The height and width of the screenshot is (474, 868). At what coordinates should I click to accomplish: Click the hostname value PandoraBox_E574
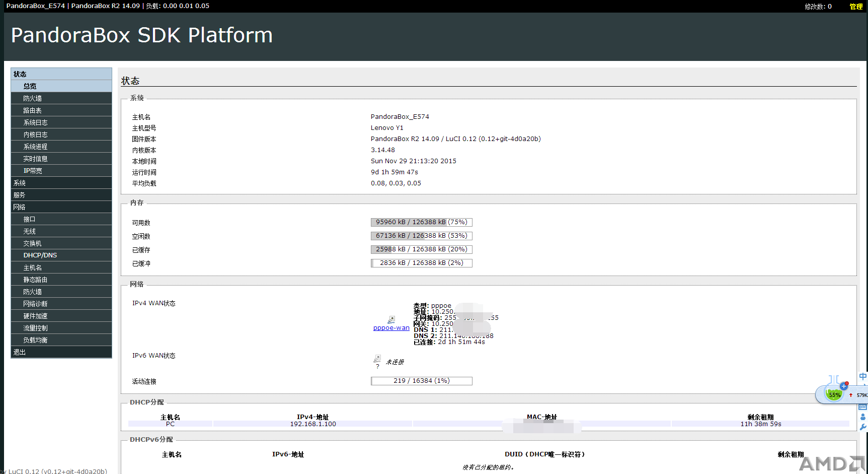(400, 117)
